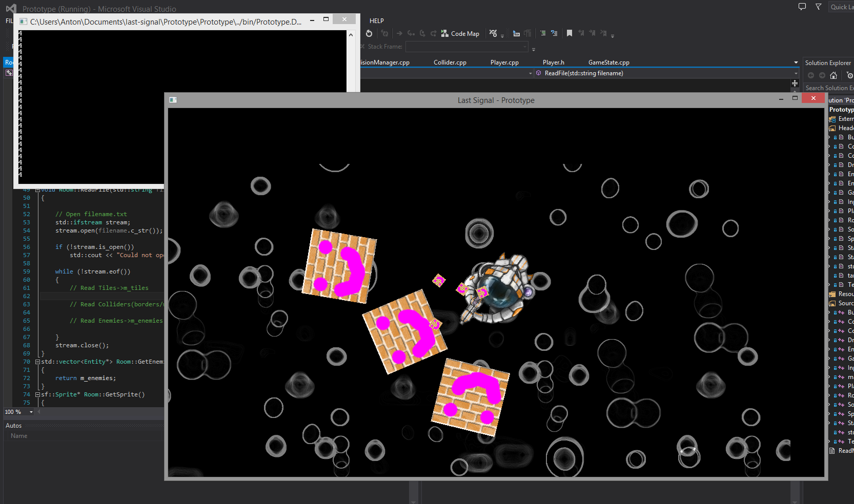Click the Pending Changes Filter icon in Solution Explorer
The height and width of the screenshot is (504, 854).
848,75
